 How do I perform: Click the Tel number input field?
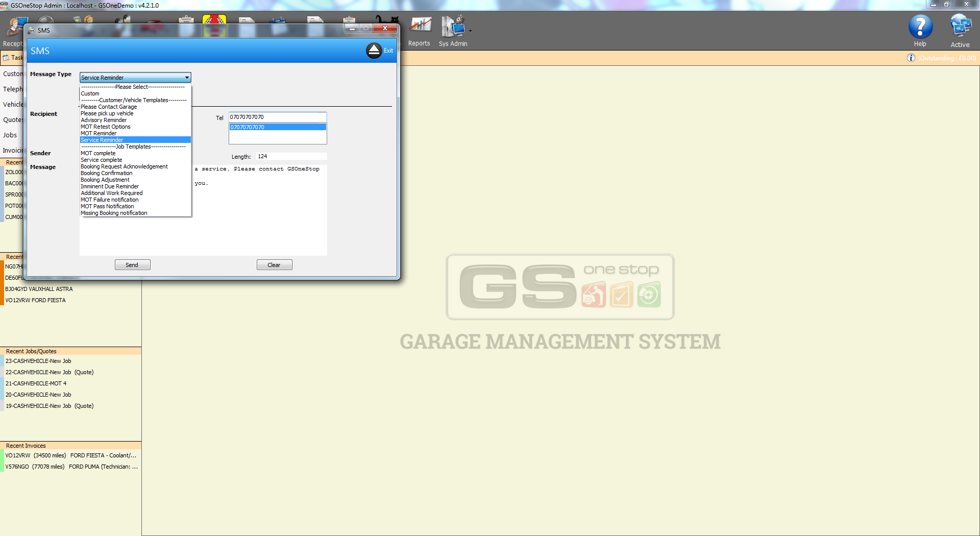(x=278, y=117)
